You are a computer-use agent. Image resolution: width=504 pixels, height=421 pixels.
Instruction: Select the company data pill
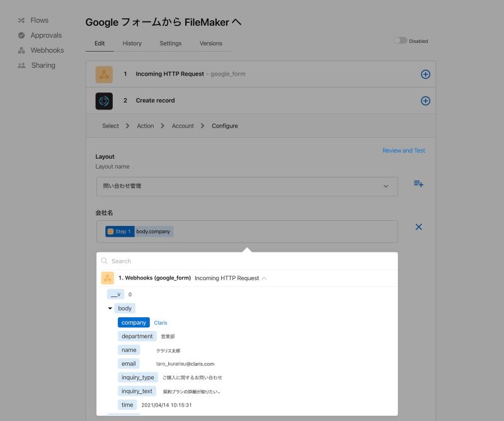click(x=134, y=322)
